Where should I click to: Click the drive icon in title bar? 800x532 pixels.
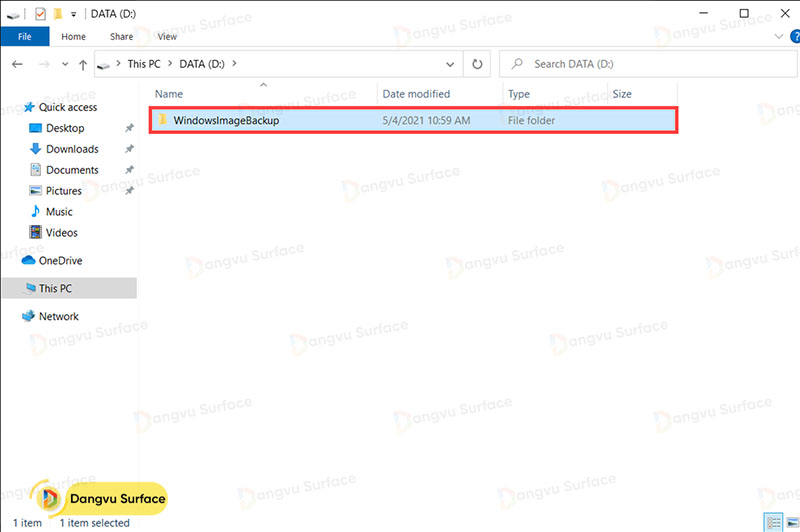[13, 15]
